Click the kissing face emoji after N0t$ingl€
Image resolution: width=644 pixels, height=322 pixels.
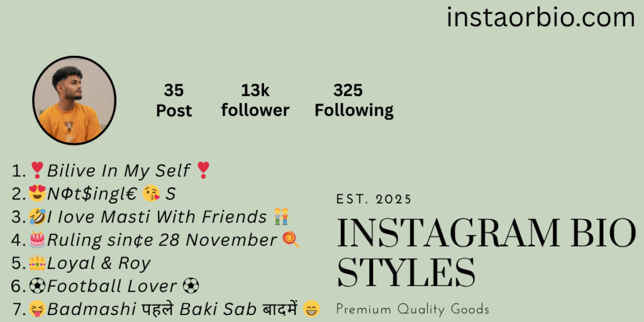(x=151, y=194)
